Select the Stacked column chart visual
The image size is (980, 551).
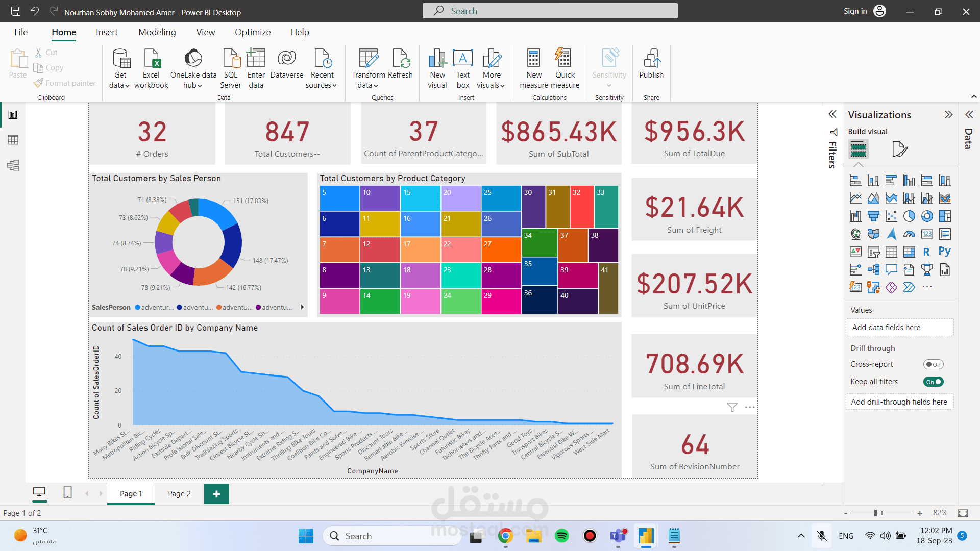(x=873, y=181)
